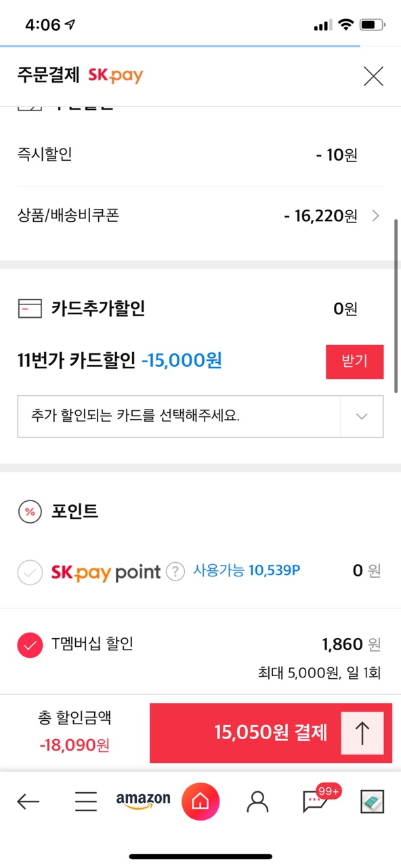Tap the up arrow on payment bar
The height and width of the screenshot is (868, 401).
click(362, 733)
